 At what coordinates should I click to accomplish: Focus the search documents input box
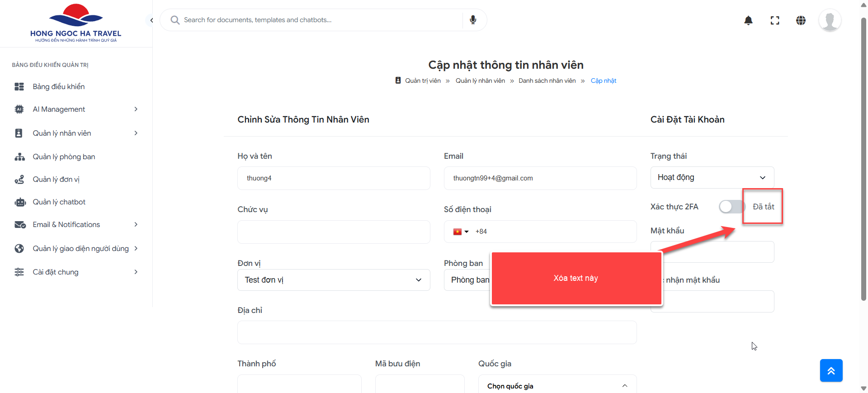[x=316, y=20]
